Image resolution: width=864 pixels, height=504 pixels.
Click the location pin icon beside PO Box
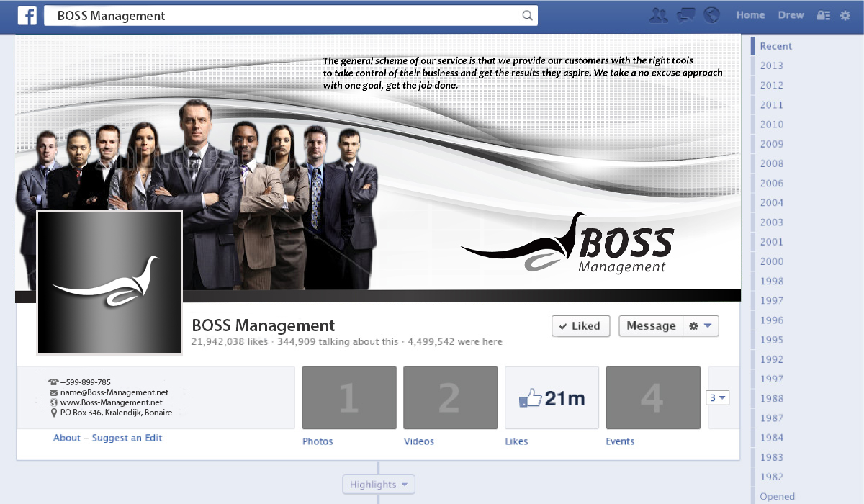[54, 413]
